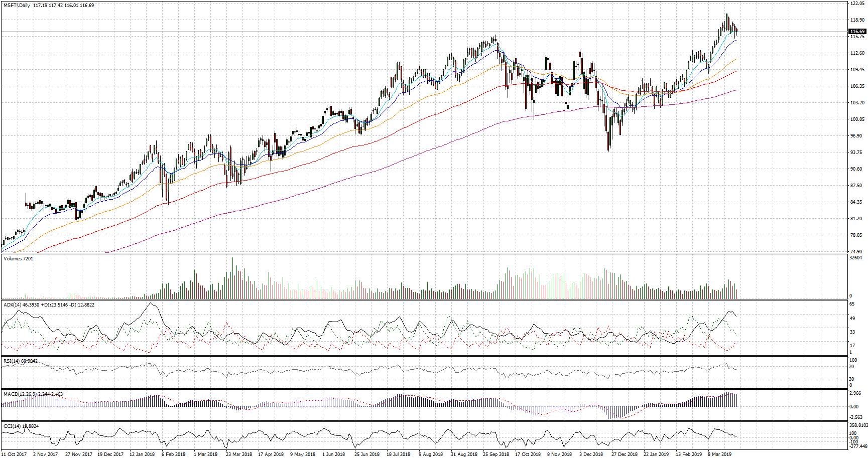
Task: Click the '8 Nov 2018' date label
Action: 560,454
